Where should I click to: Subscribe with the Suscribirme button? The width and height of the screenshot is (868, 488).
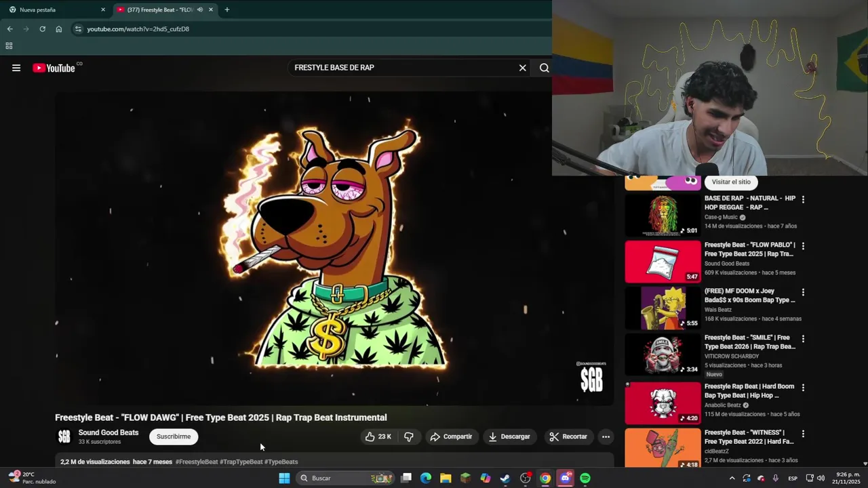pos(174,436)
